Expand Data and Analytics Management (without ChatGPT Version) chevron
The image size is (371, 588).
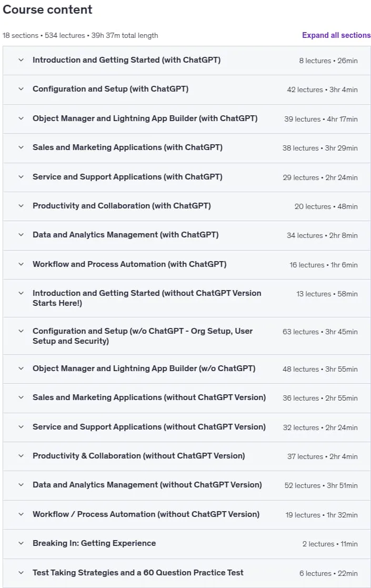[x=22, y=485]
